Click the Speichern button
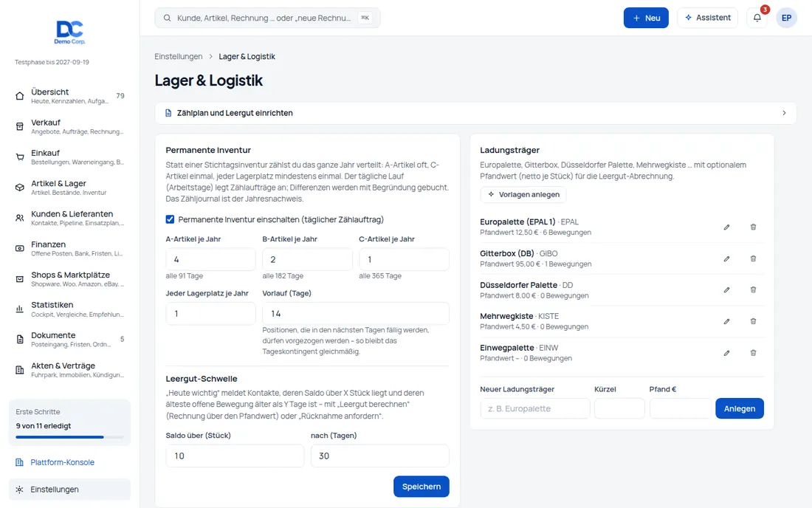This screenshot has width=812, height=508. (421, 487)
